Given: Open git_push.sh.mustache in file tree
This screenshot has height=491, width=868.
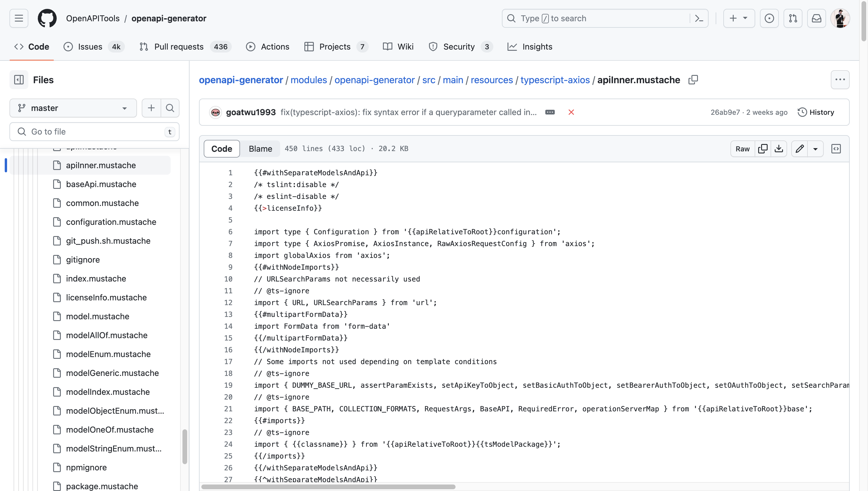Looking at the screenshot, I should [x=108, y=241].
